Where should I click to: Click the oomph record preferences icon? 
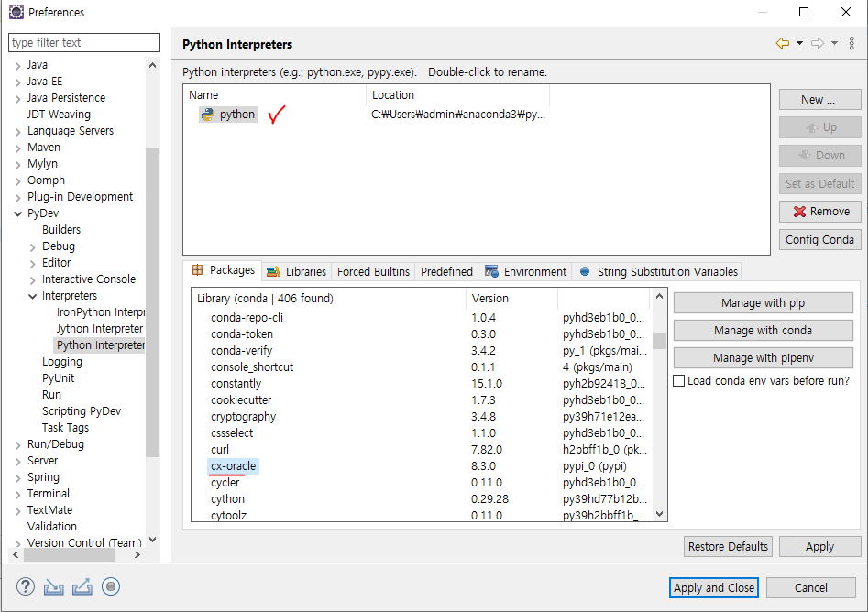(x=111, y=586)
